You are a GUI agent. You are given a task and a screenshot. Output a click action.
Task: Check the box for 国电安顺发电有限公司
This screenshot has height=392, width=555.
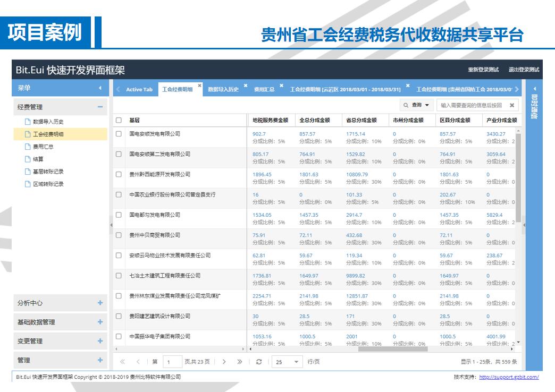119,134
